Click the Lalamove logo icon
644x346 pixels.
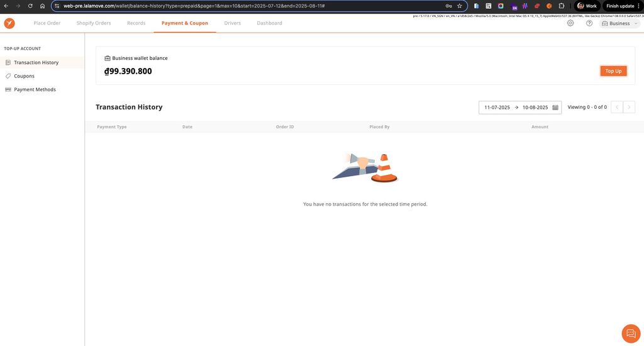click(x=9, y=23)
